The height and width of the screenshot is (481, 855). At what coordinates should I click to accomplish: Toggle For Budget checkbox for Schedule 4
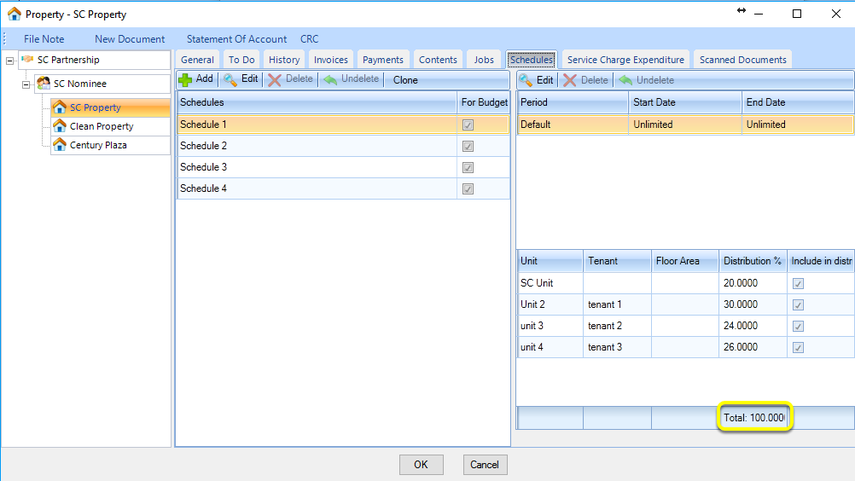(468, 189)
